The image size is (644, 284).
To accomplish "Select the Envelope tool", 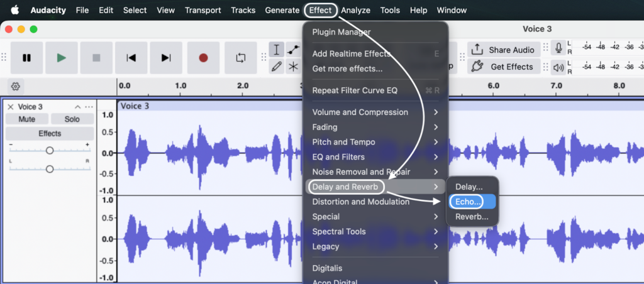I will coord(293,50).
